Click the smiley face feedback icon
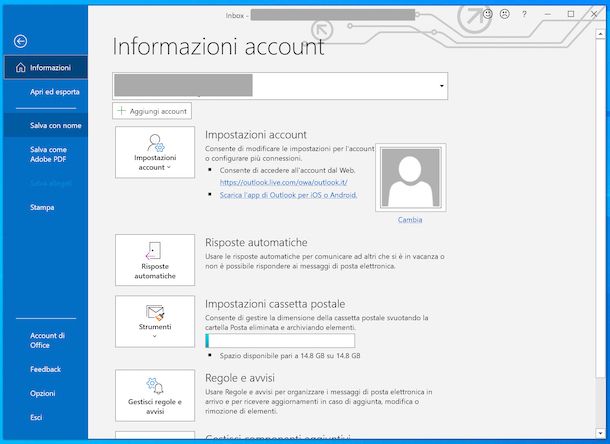The width and height of the screenshot is (610, 444). coord(488,14)
